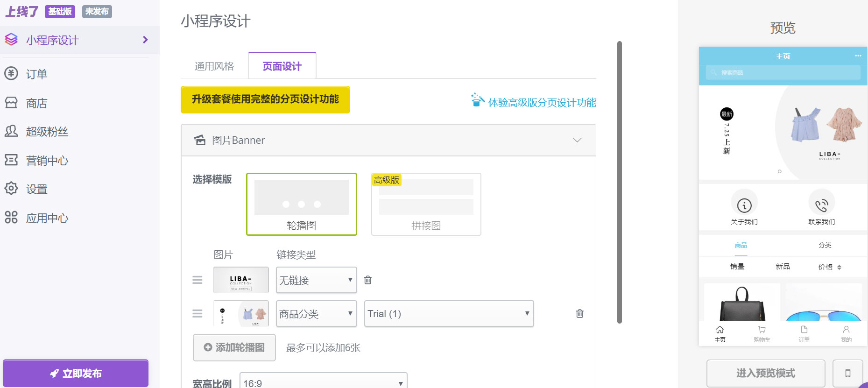Click the 联系我们 phone icon in preview
868x388 pixels.
pyautogui.click(x=822, y=205)
